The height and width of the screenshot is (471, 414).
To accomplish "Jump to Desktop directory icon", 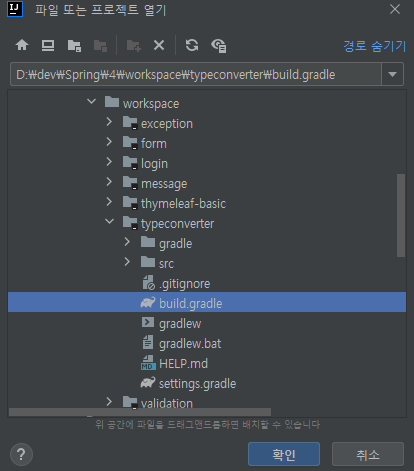I will (x=48, y=45).
